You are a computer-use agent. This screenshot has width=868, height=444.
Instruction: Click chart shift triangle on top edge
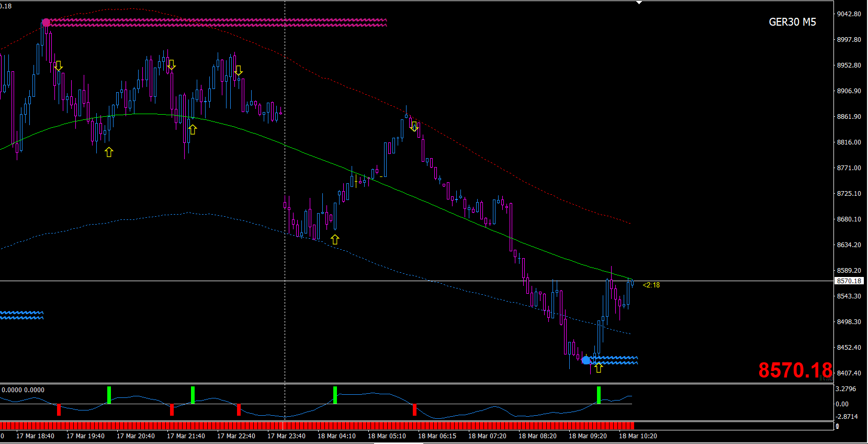[639, 3]
